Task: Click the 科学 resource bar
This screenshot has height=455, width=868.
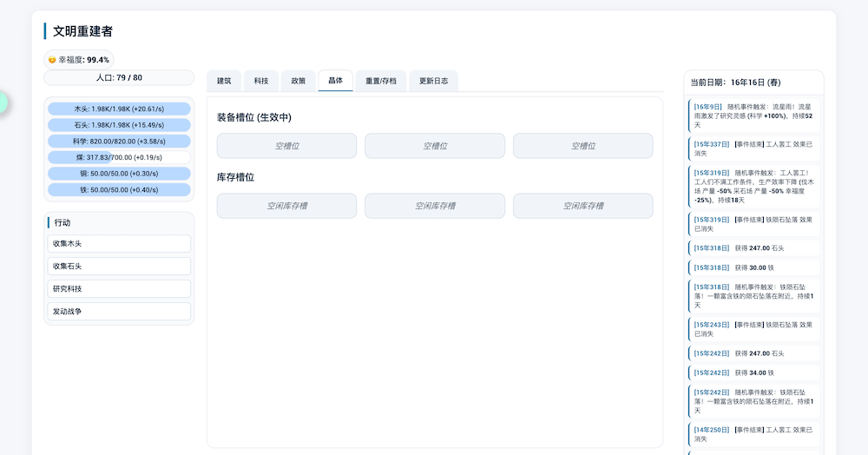Action: click(x=119, y=141)
